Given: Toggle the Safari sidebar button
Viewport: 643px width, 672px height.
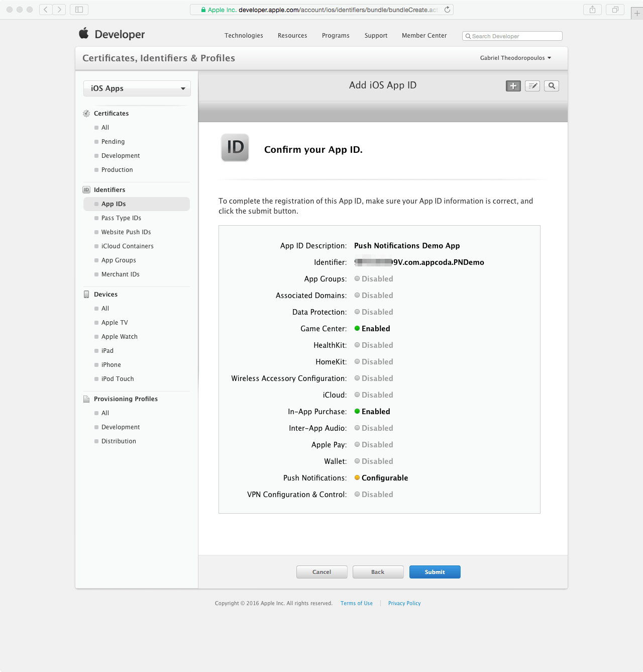Looking at the screenshot, I should point(79,10).
